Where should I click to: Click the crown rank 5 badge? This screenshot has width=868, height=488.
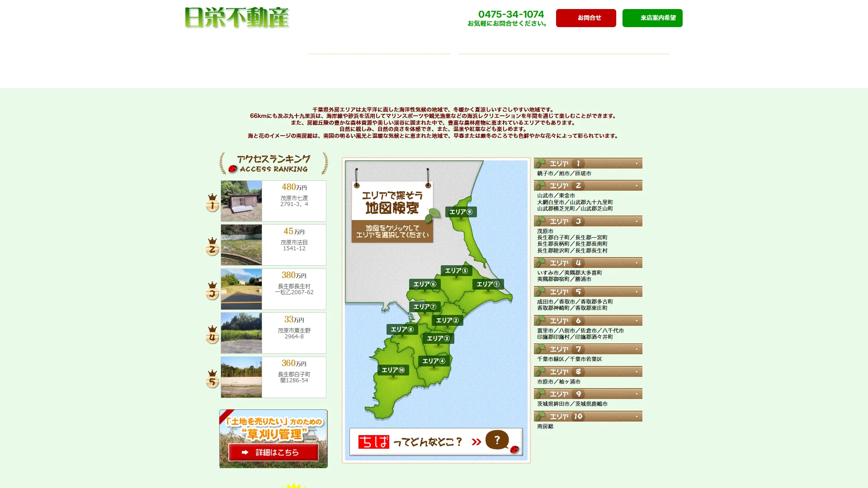[x=212, y=379]
